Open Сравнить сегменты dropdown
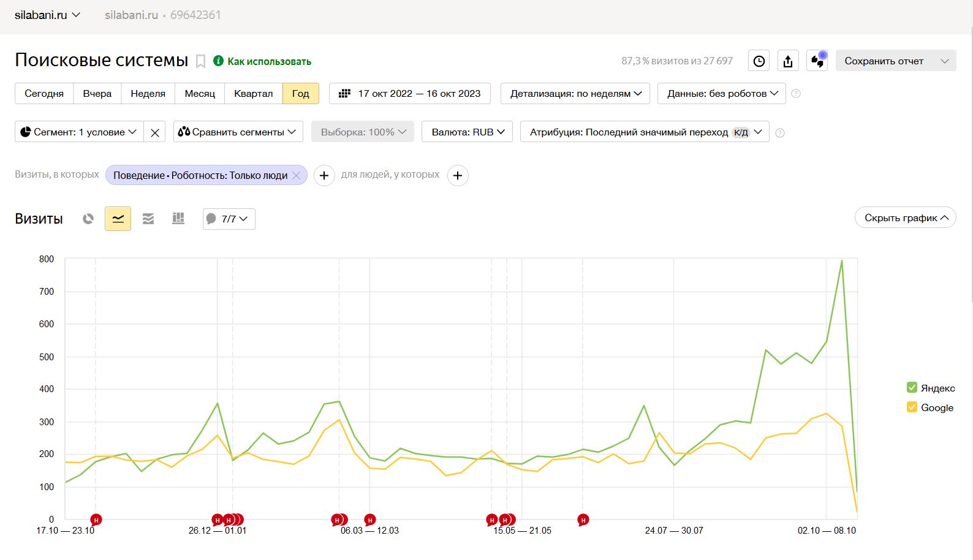The width and height of the screenshot is (973, 560). click(x=238, y=132)
